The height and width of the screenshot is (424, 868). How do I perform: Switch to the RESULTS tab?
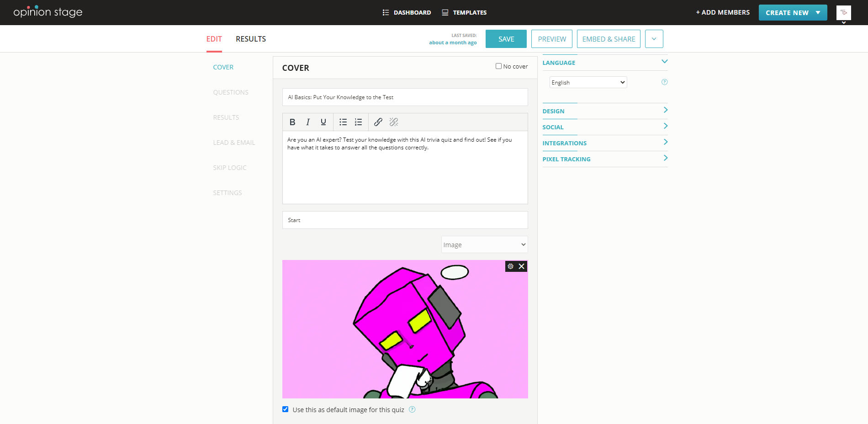(x=250, y=39)
